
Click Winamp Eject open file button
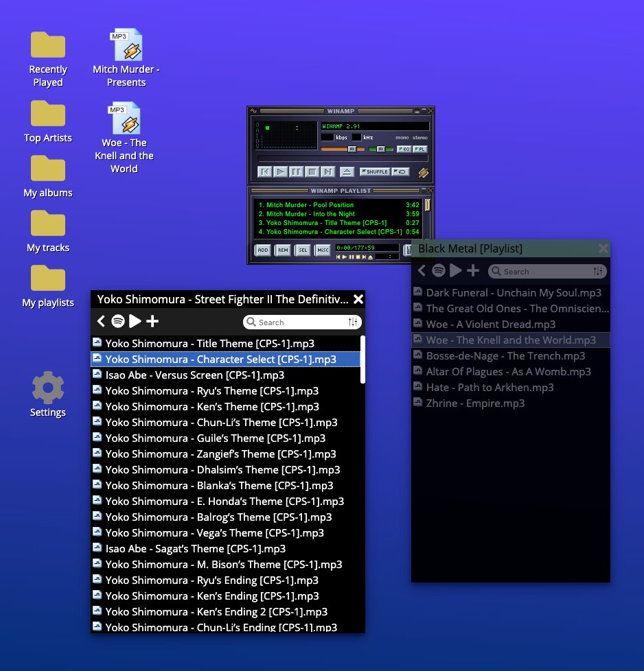click(x=347, y=172)
